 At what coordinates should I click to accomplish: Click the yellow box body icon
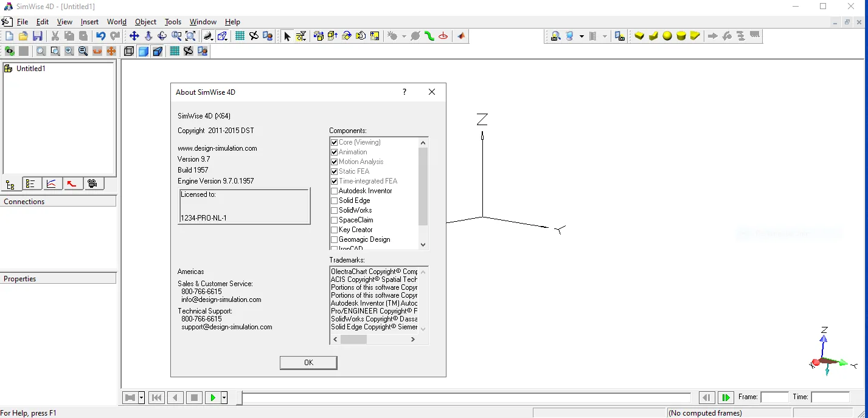[639, 36]
